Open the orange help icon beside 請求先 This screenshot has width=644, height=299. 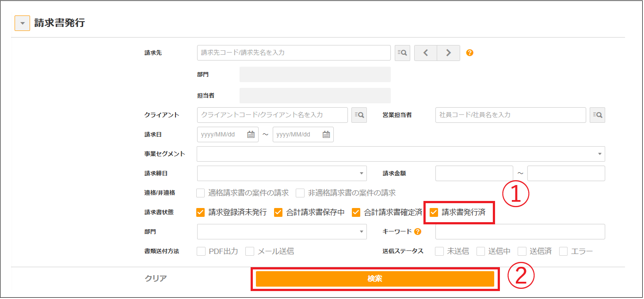(470, 53)
